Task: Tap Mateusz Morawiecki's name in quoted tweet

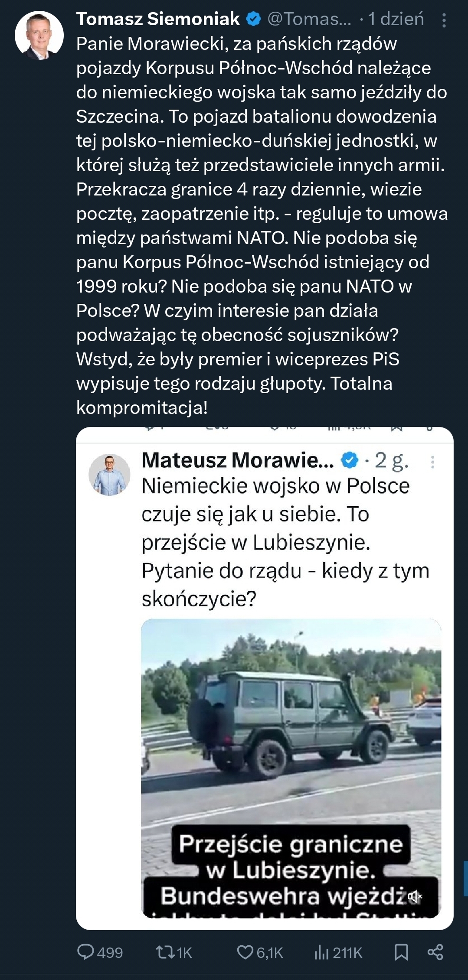Action: click(x=237, y=460)
